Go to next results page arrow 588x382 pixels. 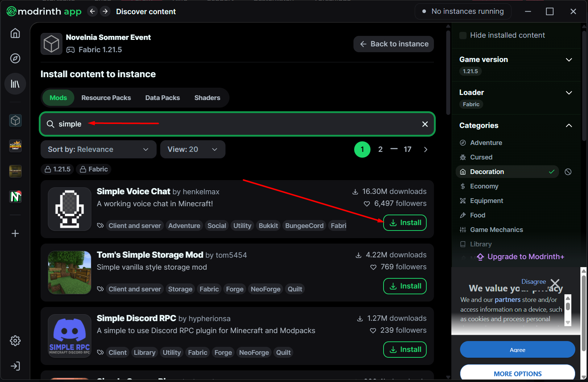426,149
